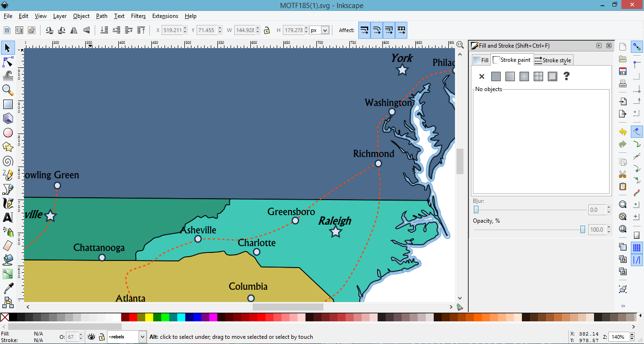Toggle move gradients Affect button
Image resolution: width=644 pixels, height=344 pixels.
(x=389, y=30)
